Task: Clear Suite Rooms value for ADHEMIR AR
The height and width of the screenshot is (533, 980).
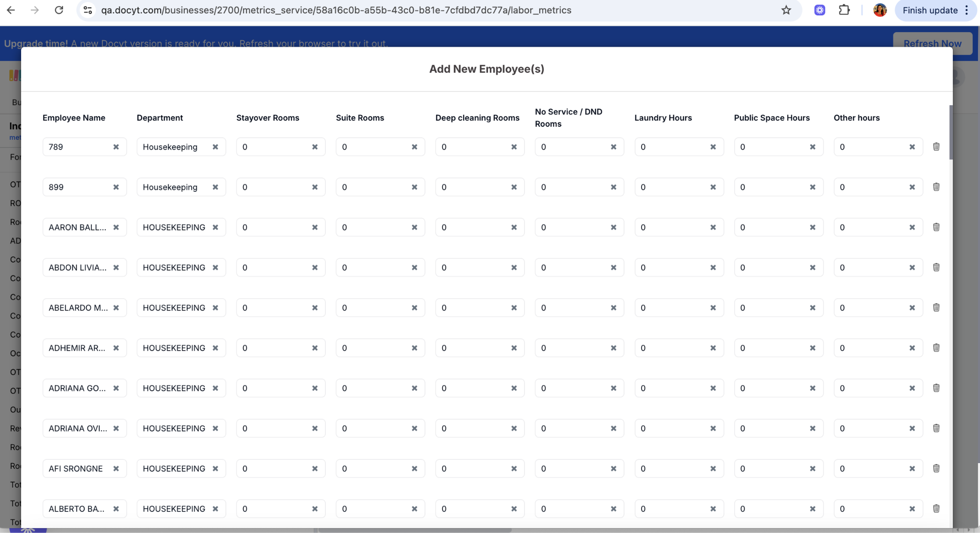Action: click(x=414, y=348)
